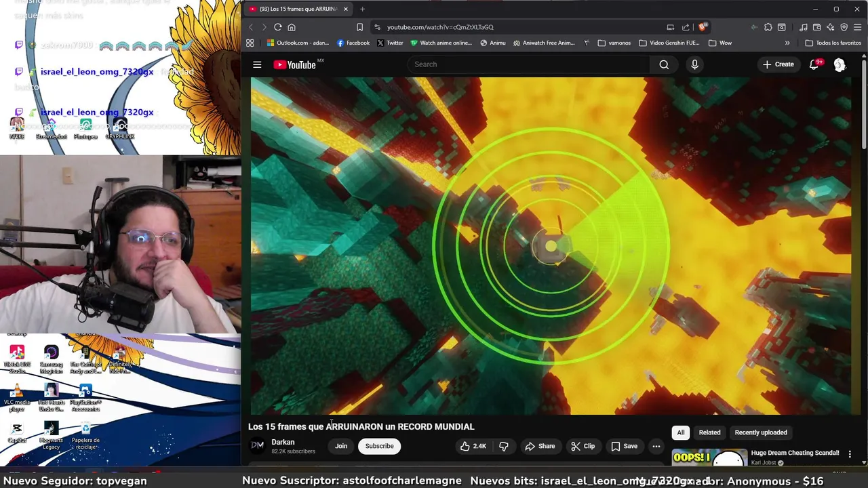Viewport: 868px width, 488px height.
Task: Open the vamonos bookmarks folder
Action: click(x=614, y=43)
